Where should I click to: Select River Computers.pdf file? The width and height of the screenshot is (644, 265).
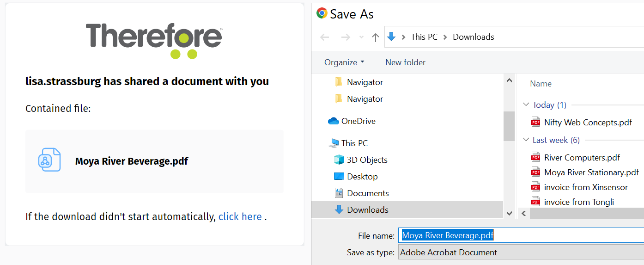tap(582, 158)
